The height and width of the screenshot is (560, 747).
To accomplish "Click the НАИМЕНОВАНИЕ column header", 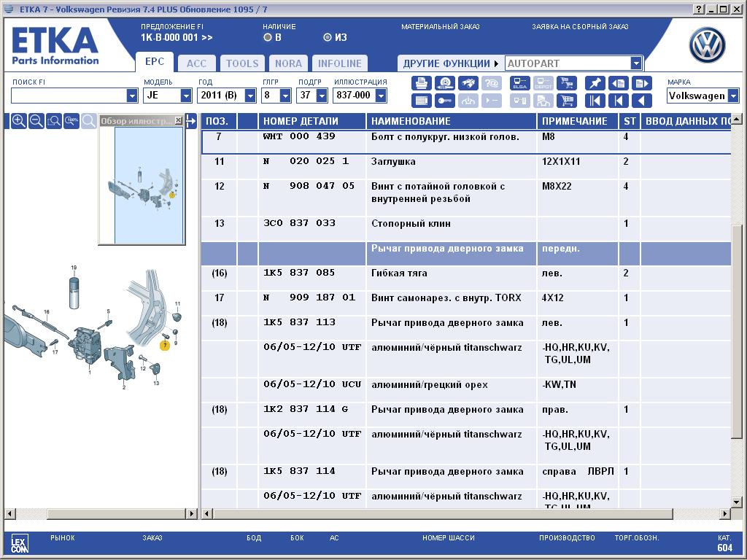I will pos(451,122).
